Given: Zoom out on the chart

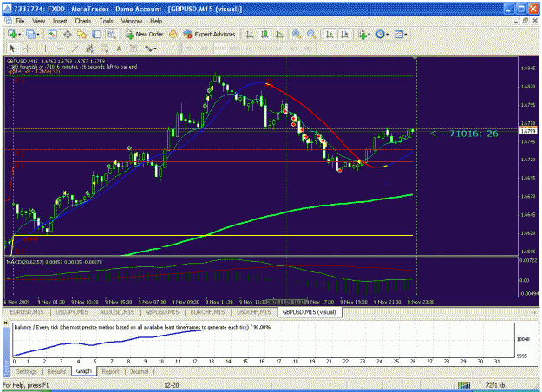Looking at the screenshot, I should [311, 34].
